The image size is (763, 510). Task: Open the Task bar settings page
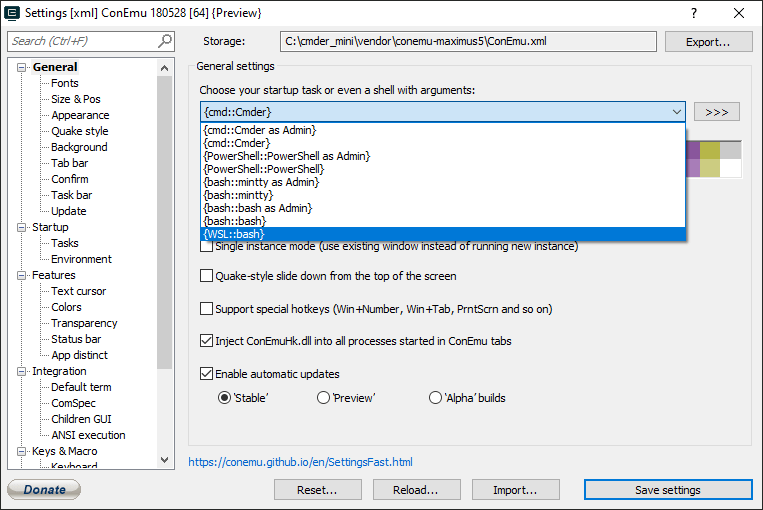tap(72, 195)
